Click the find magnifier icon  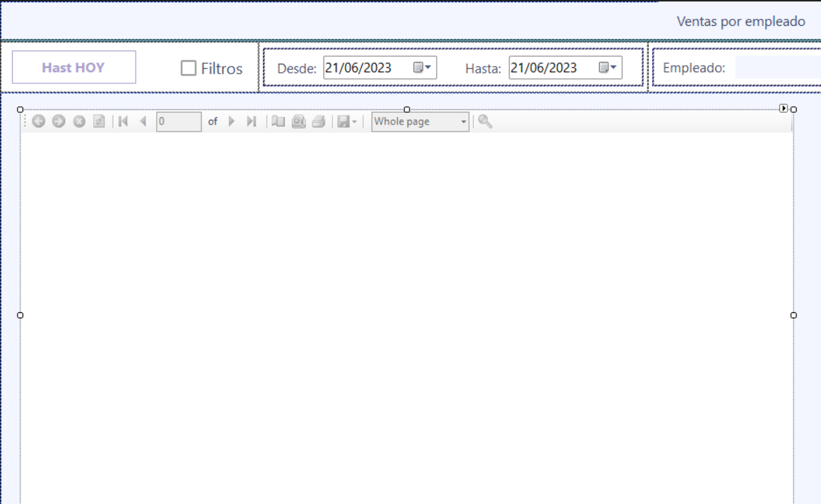click(x=485, y=122)
